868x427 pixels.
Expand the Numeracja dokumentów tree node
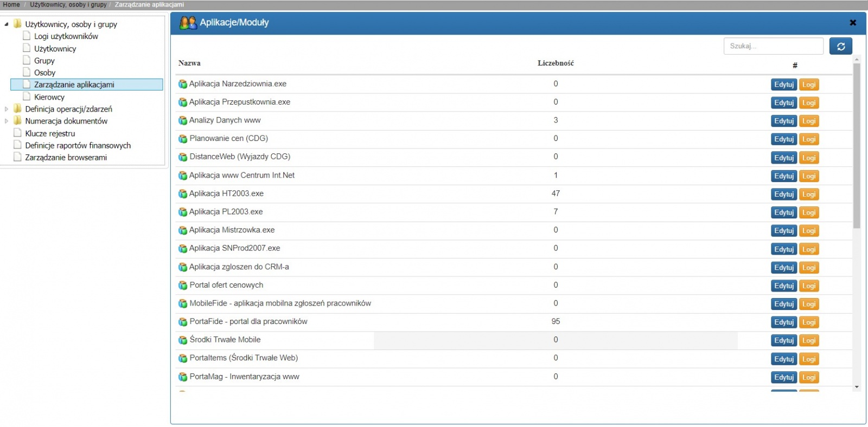point(7,121)
